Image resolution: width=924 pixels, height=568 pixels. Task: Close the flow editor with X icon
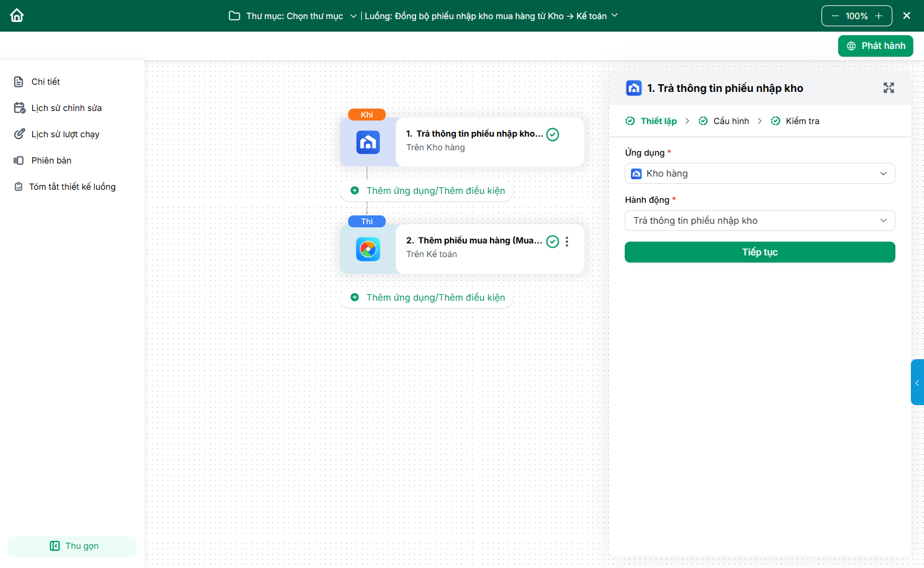(x=907, y=16)
